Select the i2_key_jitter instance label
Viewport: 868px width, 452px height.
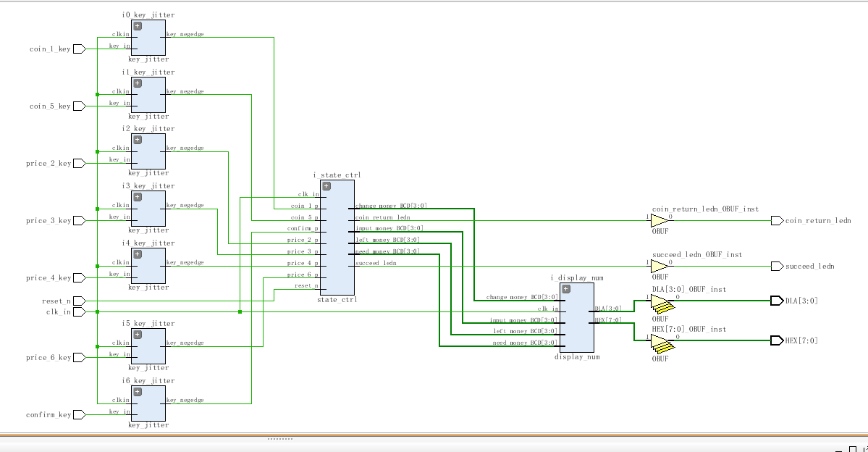(148, 129)
